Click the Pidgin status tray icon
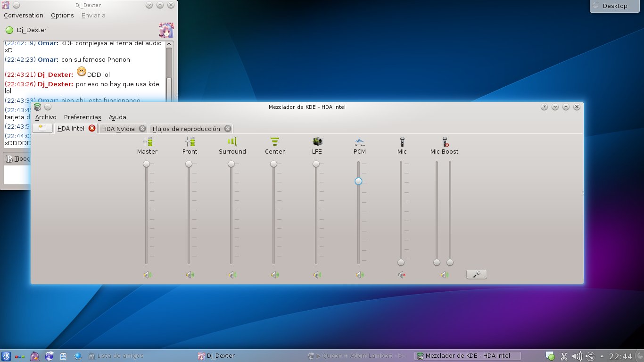Screen dimensions: 644x362 coord(550,356)
